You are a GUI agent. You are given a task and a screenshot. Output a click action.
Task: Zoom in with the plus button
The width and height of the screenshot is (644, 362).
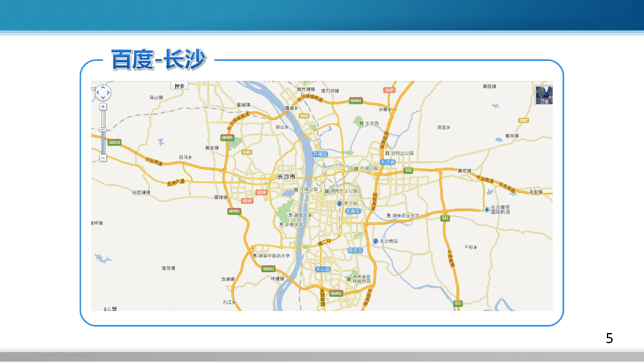(103, 107)
